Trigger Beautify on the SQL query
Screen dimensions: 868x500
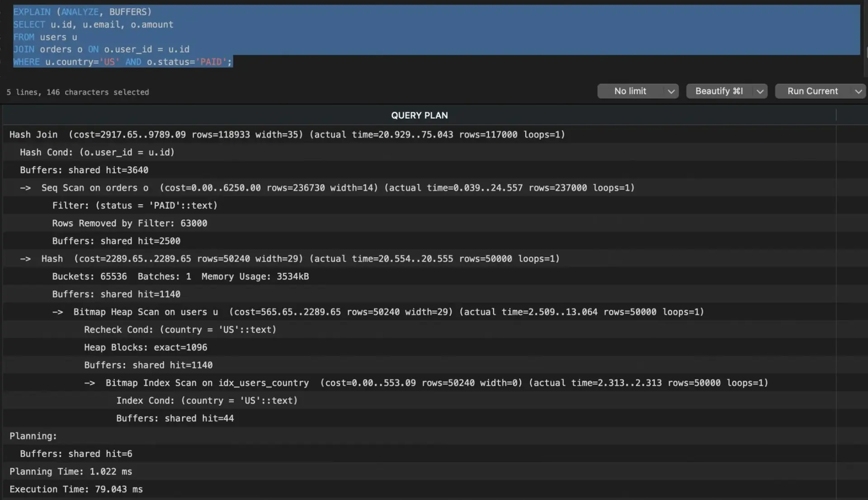(718, 91)
